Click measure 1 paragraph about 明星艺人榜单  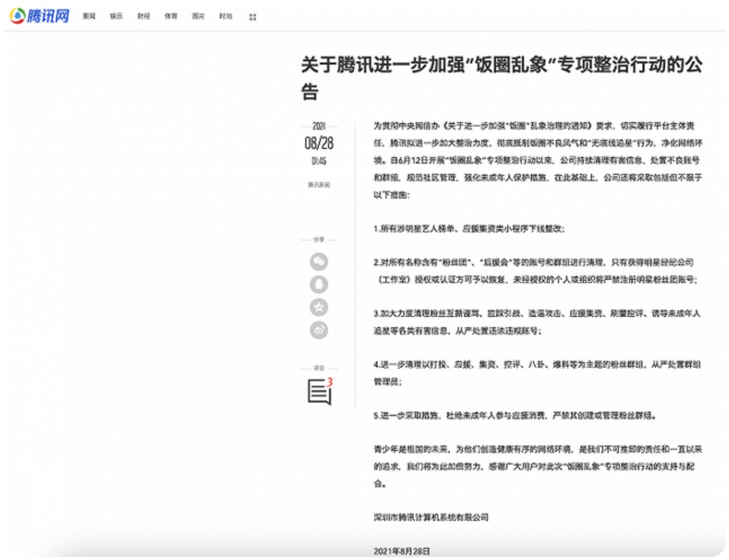pos(469,229)
